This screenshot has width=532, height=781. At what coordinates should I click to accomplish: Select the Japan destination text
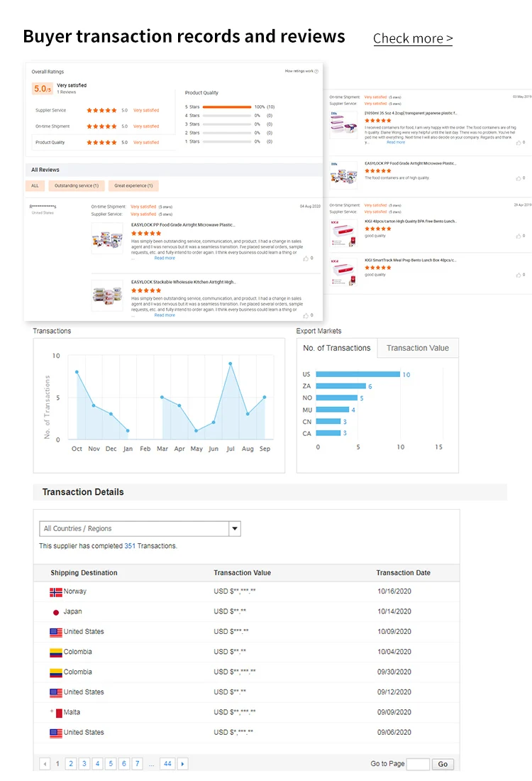[72, 611]
